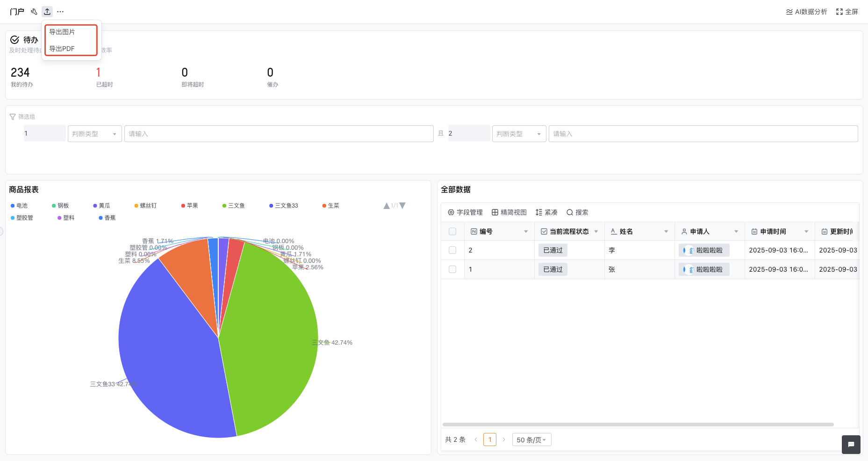Click 编号 column type icon
Viewport: 868px width, 461px height.
tap(474, 231)
